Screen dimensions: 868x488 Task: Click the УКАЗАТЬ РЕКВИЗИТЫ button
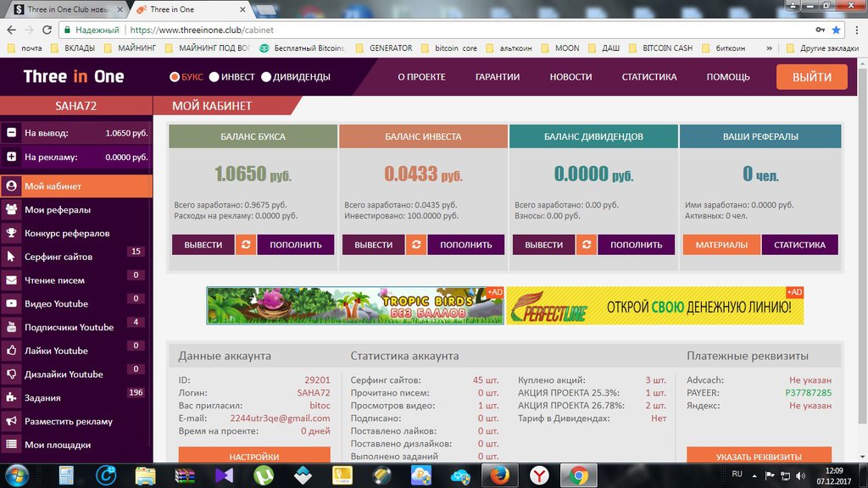click(759, 457)
